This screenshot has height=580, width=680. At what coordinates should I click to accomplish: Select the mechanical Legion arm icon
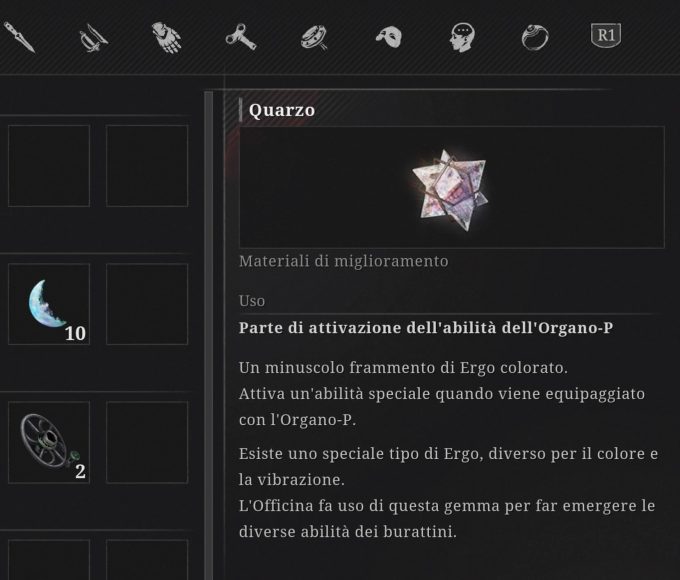tap(167, 38)
